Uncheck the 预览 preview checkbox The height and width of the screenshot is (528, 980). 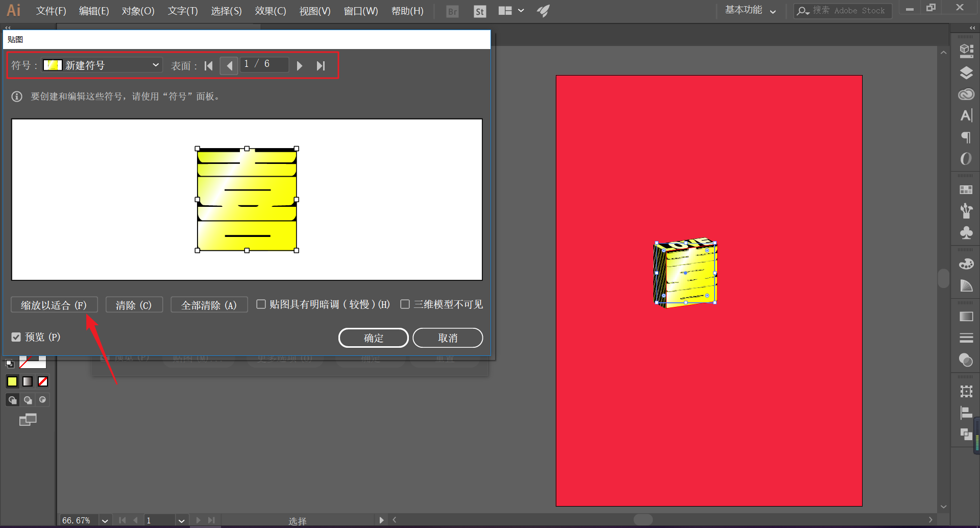click(x=16, y=337)
